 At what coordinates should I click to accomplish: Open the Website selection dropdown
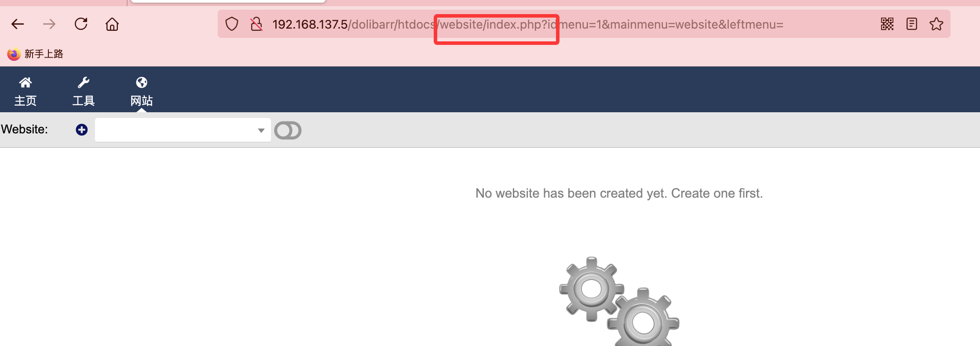pyautogui.click(x=183, y=130)
